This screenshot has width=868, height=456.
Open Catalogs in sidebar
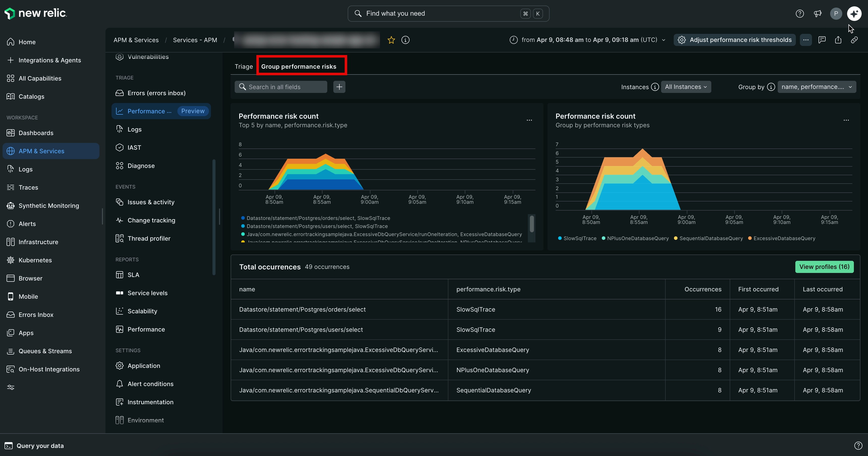coord(51,96)
